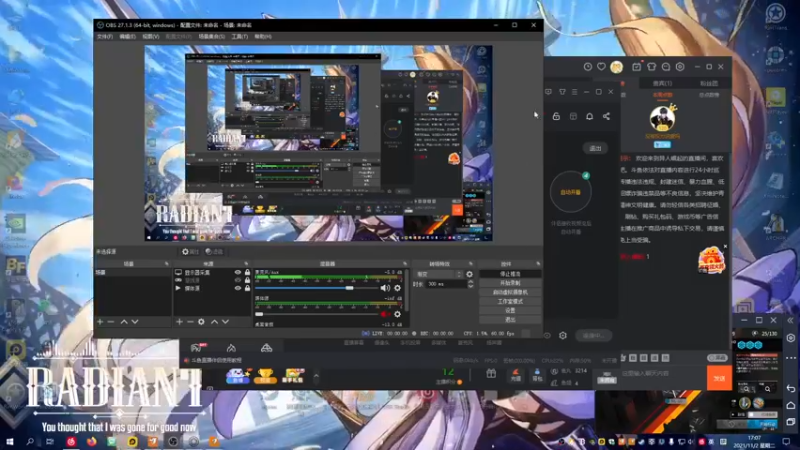
Task: Click 工作室模式 to enable Studio Mode
Action: click(x=510, y=302)
